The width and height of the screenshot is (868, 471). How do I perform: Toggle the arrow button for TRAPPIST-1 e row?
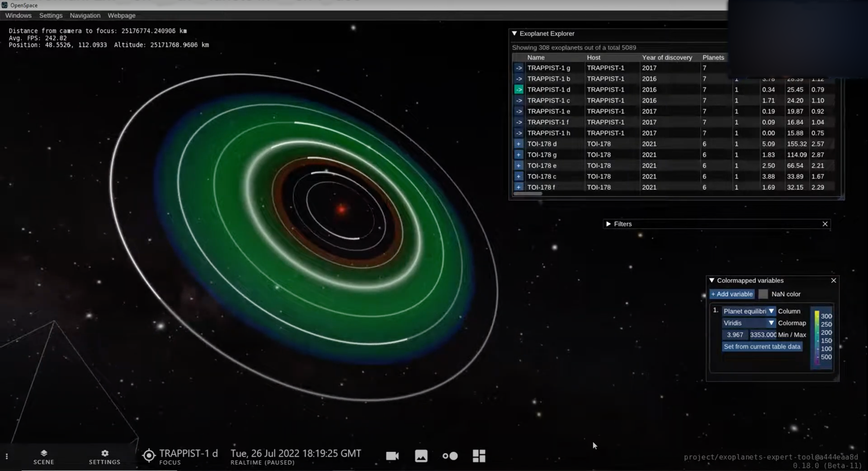[519, 111]
